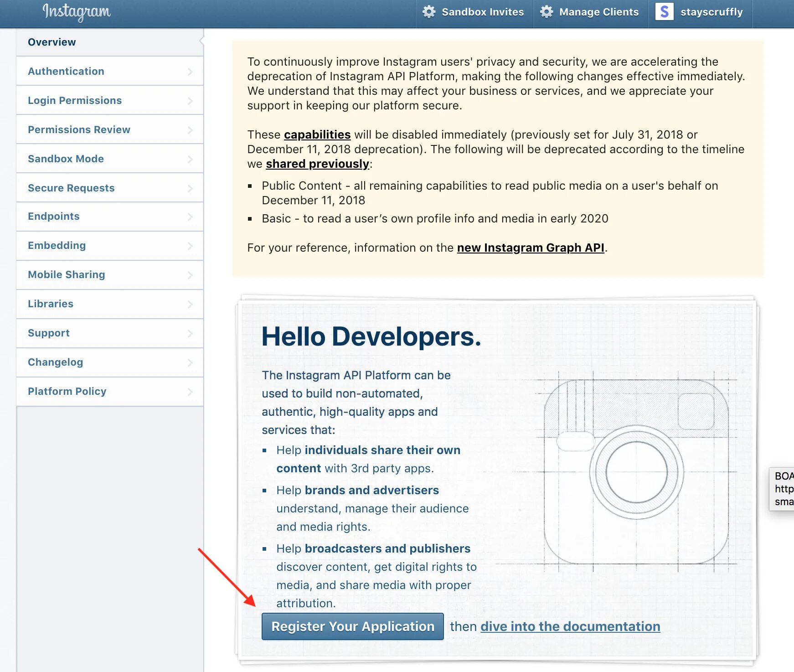
Task: Open the Sandbox Mode section
Action: [x=110, y=159]
